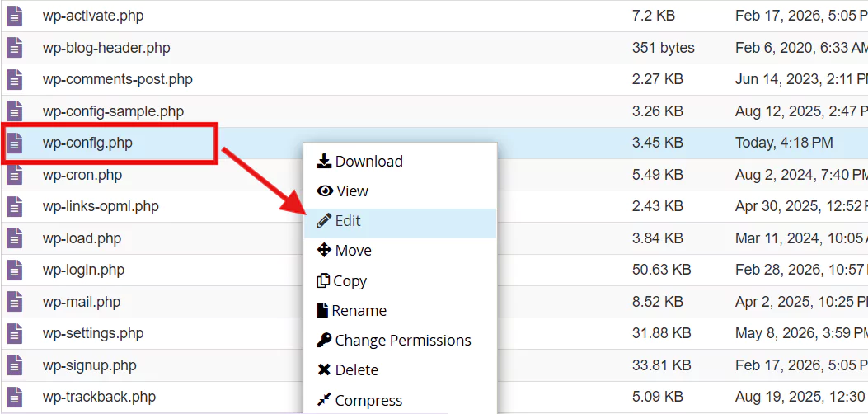This screenshot has height=414, width=868.
Task: Select the wp-activate.php file name
Action: pyautogui.click(x=93, y=16)
